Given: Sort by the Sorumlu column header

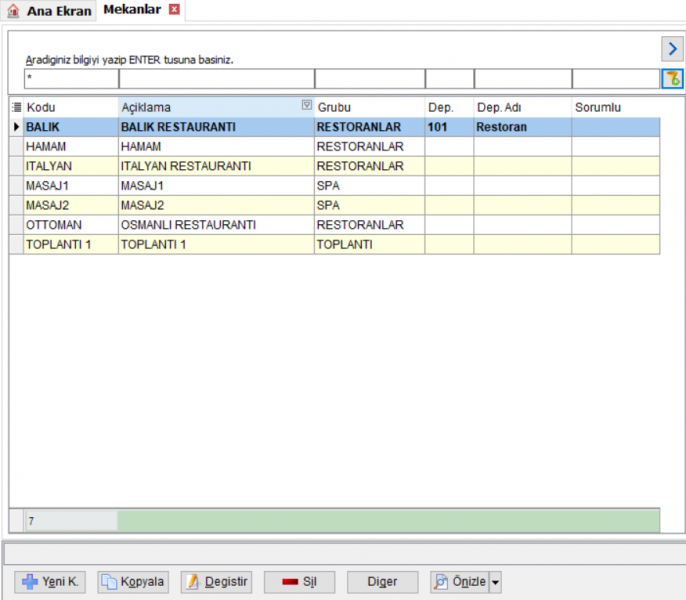Looking at the screenshot, I should click(x=616, y=107).
